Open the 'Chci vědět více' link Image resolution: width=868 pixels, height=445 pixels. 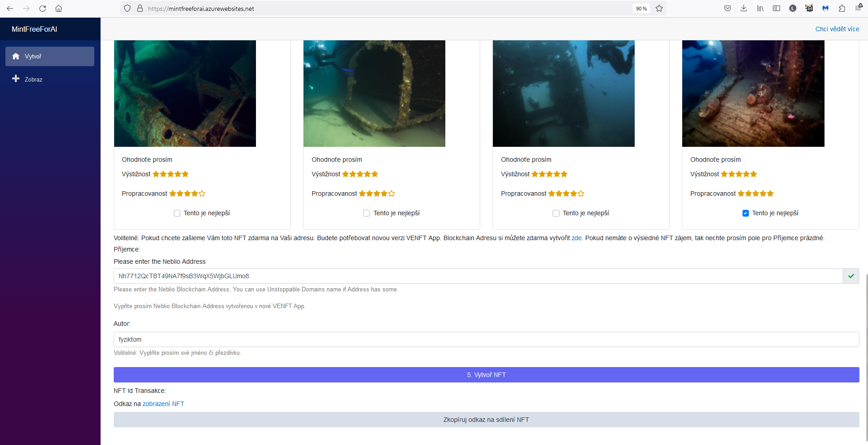tap(837, 29)
